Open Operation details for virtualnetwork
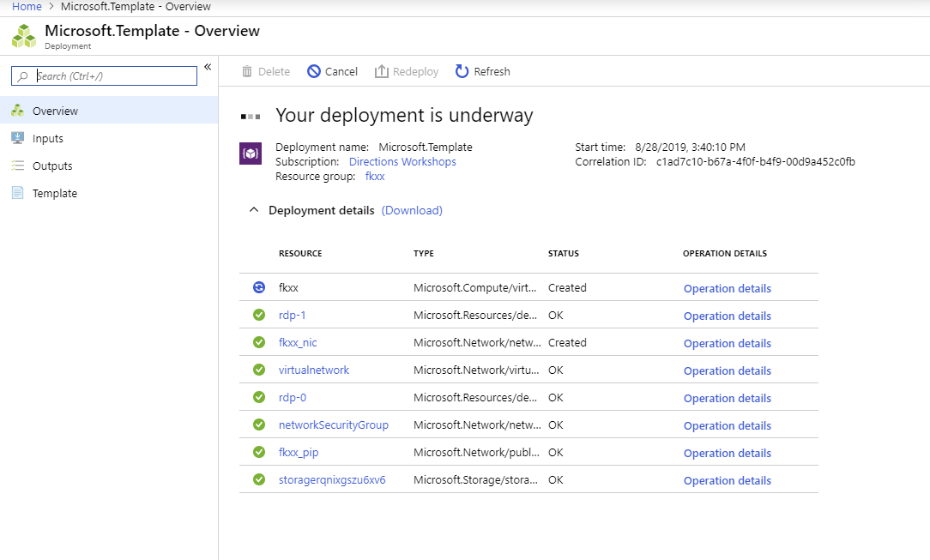The width and height of the screenshot is (930, 560). [x=728, y=371]
